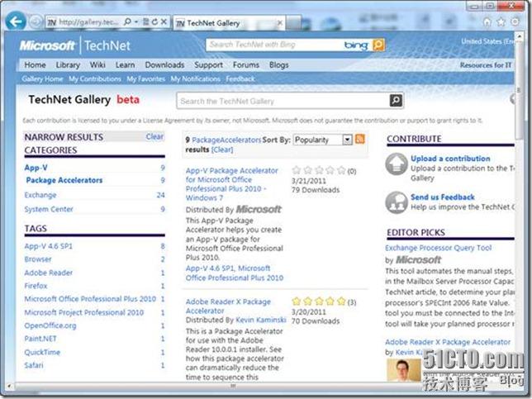Click the Upload a contribution icon
This screenshot has height=399, width=532.
click(x=397, y=164)
